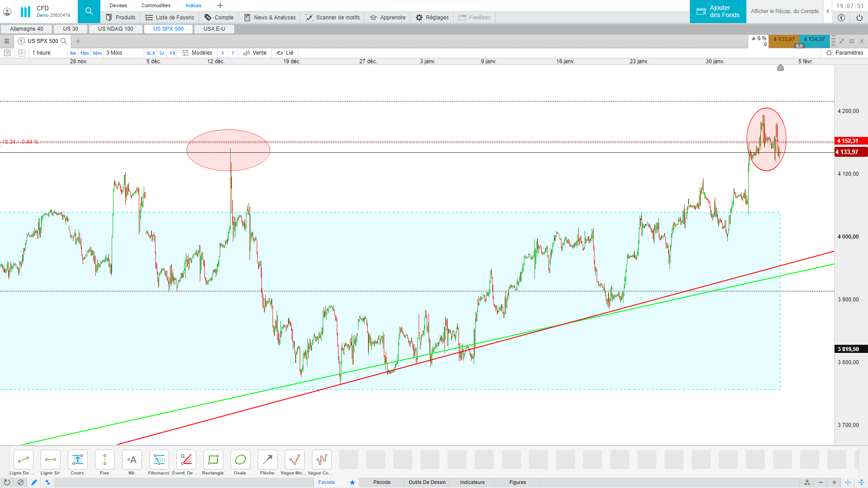Click Afficher le Récap. du Compte
The width and height of the screenshot is (868, 488).
point(784,11)
